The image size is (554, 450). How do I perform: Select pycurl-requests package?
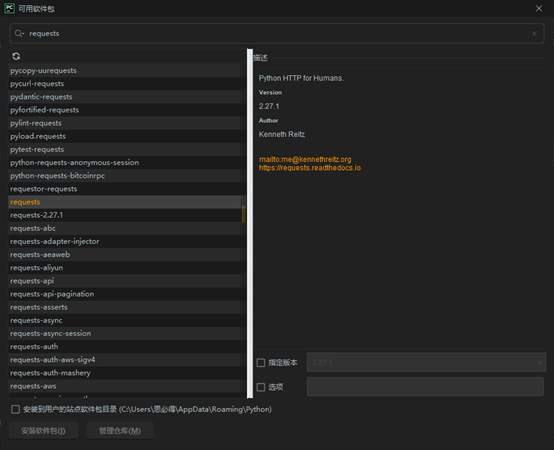coord(125,84)
